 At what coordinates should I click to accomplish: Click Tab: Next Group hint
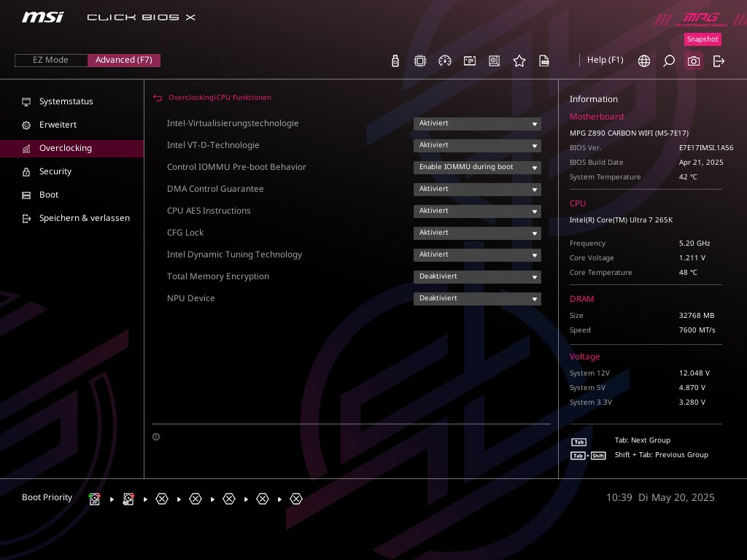642,440
